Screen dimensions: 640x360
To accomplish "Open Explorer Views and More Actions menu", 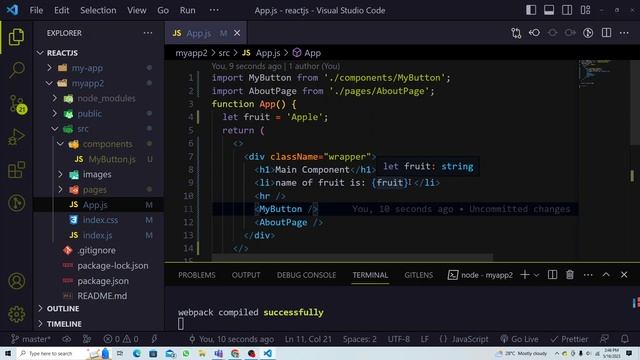I will tap(148, 33).
